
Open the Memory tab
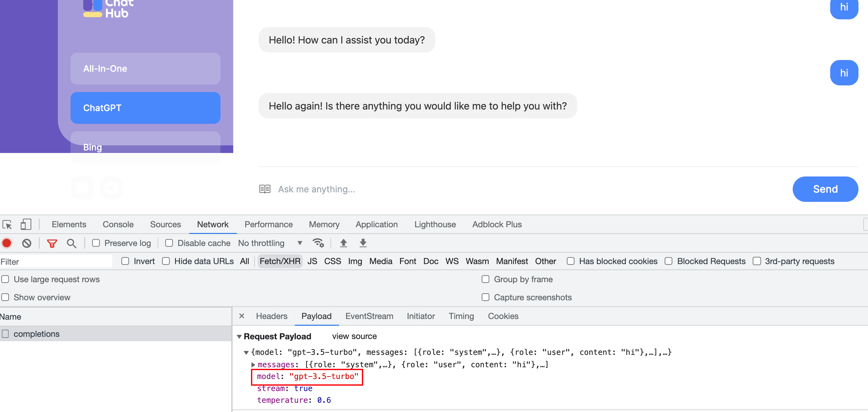pyautogui.click(x=324, y=224)
